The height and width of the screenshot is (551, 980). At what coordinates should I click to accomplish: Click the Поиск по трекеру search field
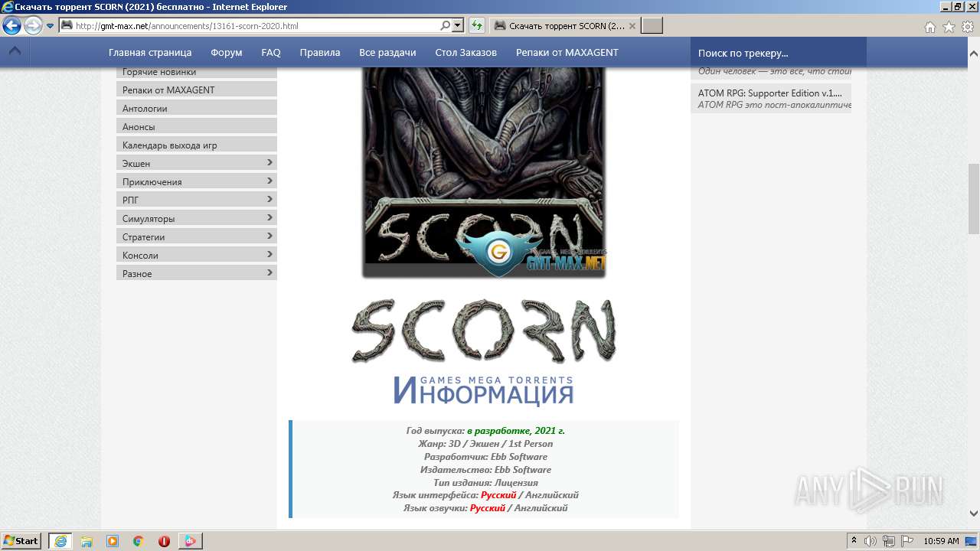click(779, 53)
